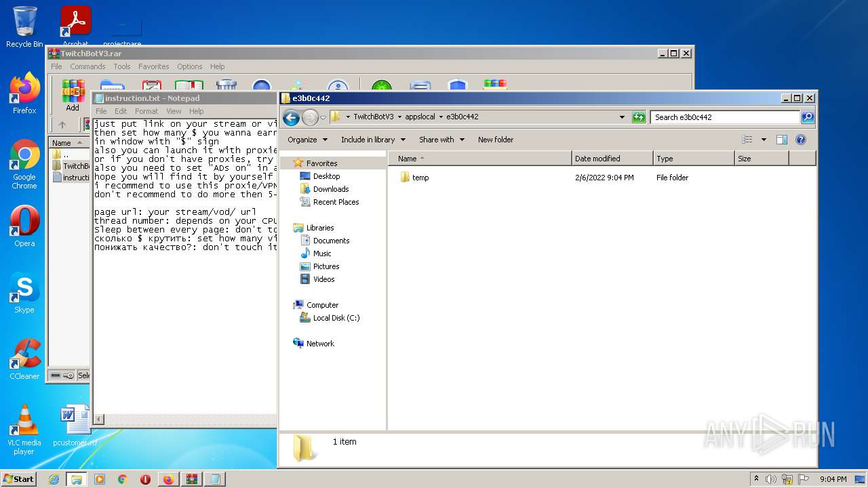868x488 pixels.
Task: Select Recent Places in navigation pane
Action: (329, 202)
